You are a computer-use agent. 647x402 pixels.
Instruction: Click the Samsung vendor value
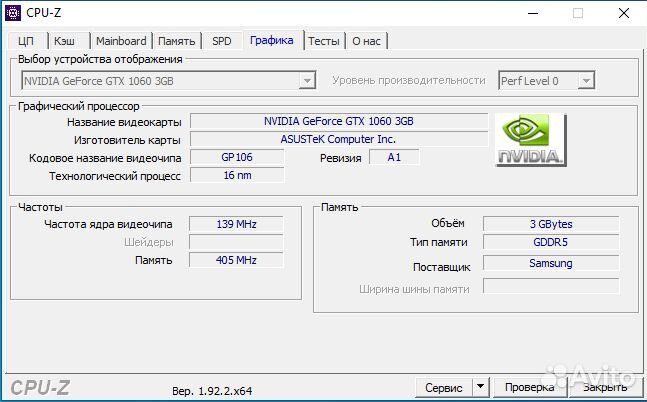551,263
